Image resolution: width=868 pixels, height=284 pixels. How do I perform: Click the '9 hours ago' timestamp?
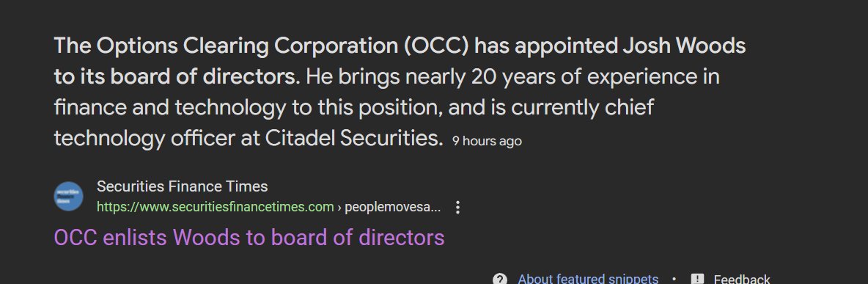(487, 141)
